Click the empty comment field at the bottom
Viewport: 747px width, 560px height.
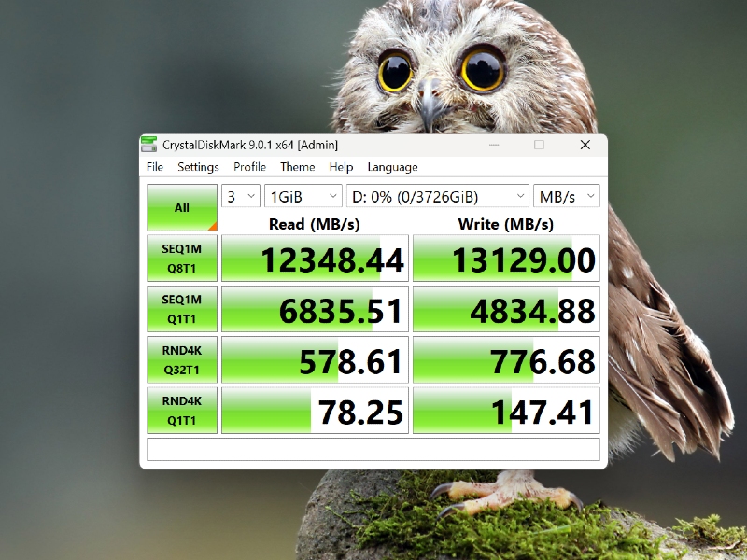coord(373,450)
